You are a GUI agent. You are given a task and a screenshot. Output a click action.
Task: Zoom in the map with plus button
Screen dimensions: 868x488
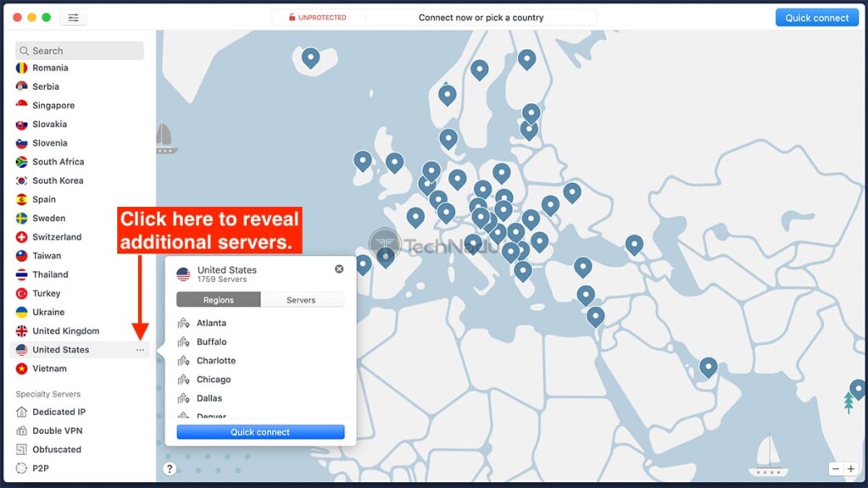[x=851, y=469]
